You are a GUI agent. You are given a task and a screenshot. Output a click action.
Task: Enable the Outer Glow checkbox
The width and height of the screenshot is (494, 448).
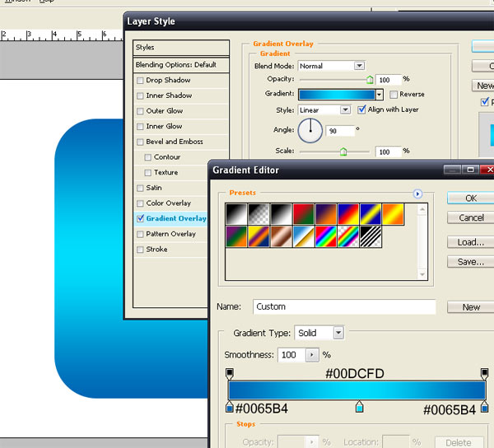140,111
